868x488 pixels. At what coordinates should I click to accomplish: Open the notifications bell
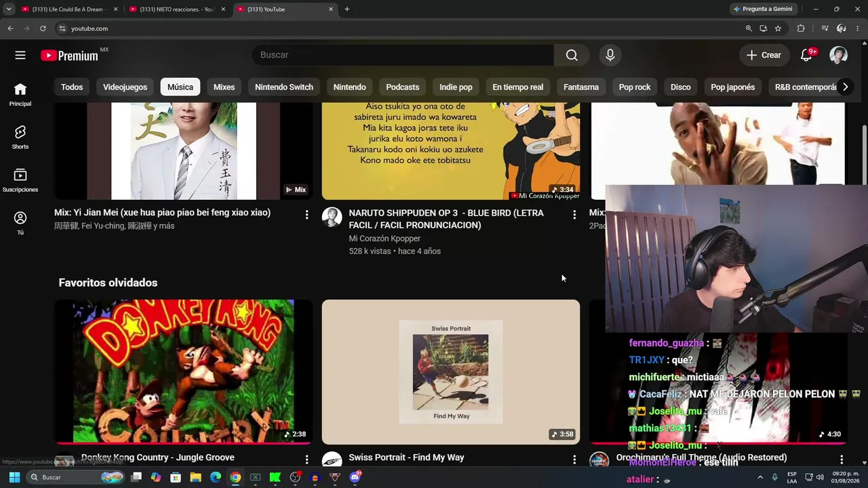[806, 55]
